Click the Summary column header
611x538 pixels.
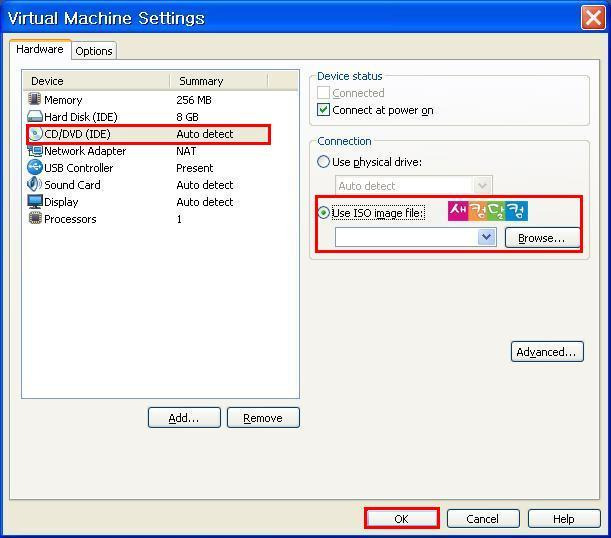tap(219, 81)
